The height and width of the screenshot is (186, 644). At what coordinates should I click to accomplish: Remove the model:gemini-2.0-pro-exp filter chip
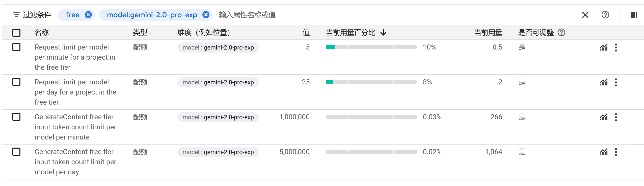[206, 15]
